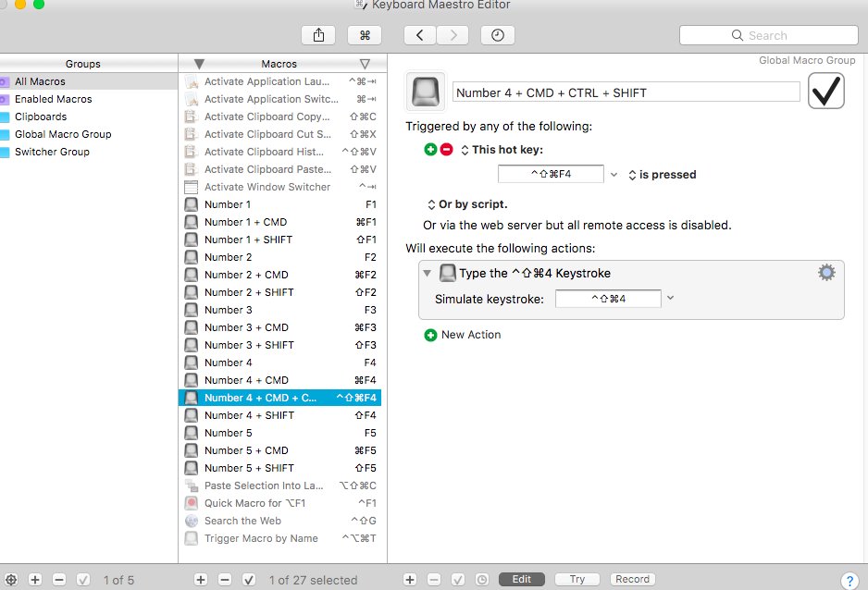Open help with question mark button
This screenshot has height=590, width=868.
pyautogui.click(x=849, y=581)
